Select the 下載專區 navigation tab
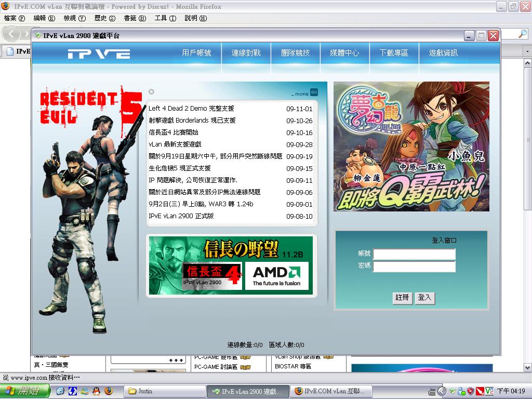Image resolution: width=532 pixels, height=399 pixels. [x=394, y=53]
